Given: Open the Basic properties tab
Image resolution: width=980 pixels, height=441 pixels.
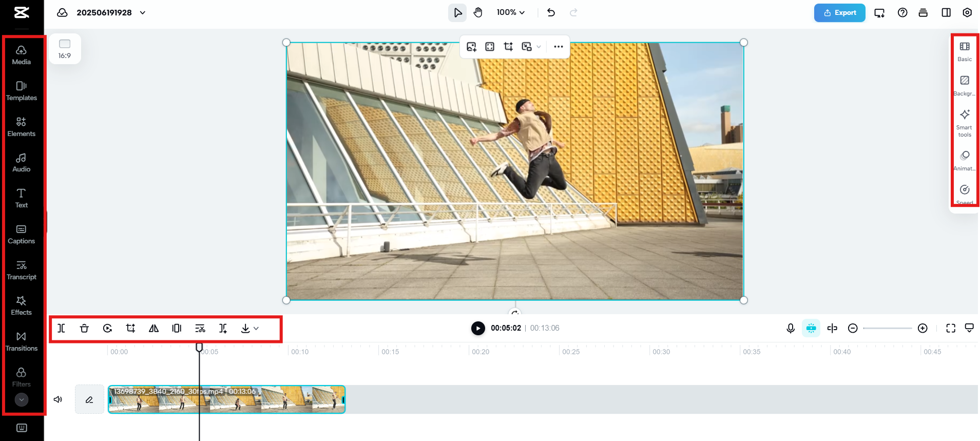Looking at the screenshot, I should 965,52.
